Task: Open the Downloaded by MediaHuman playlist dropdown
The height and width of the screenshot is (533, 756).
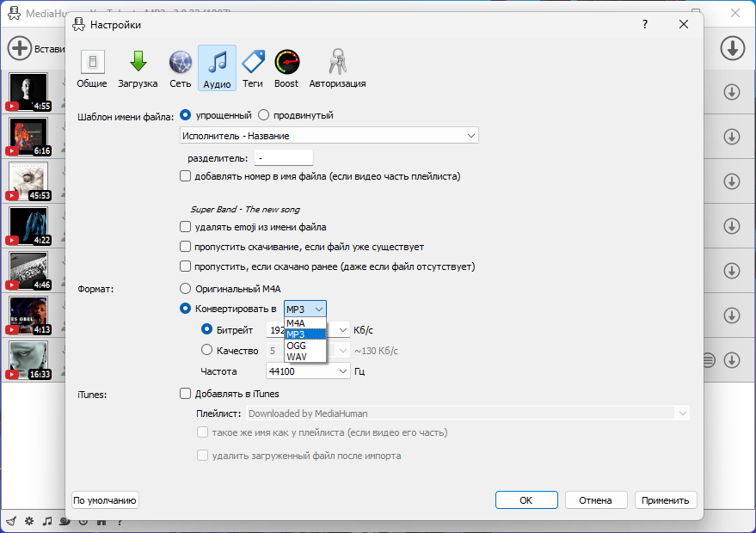Action: [468, 413]
